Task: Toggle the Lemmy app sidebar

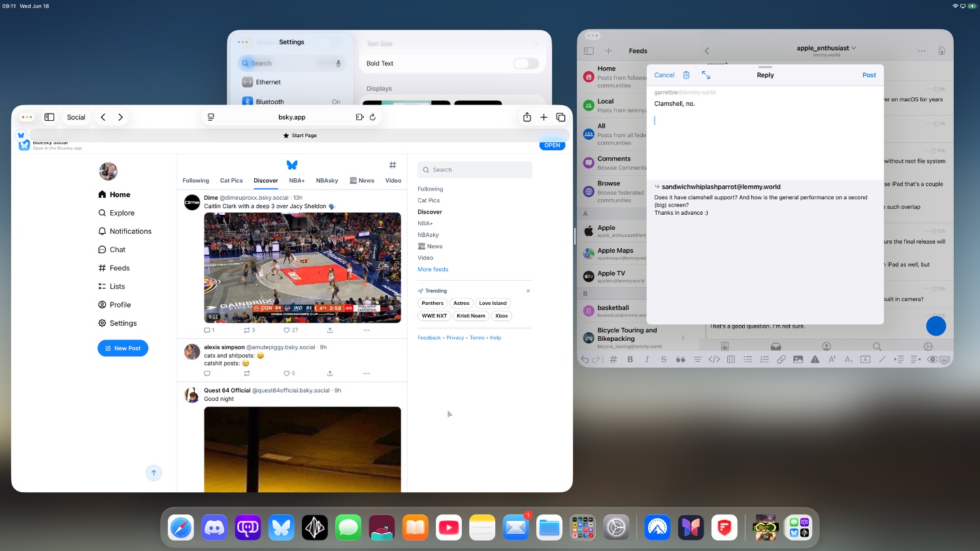Action: point(589,51)
